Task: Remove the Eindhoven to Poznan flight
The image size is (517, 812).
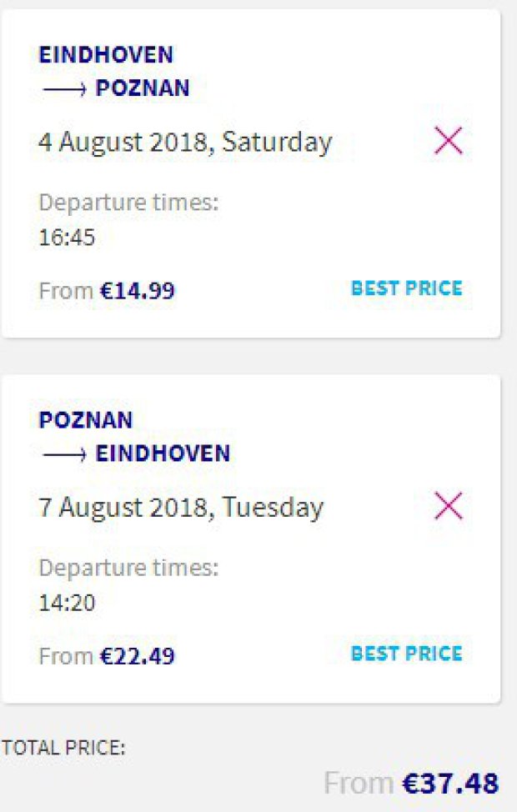Action: [x=449, y=142]
